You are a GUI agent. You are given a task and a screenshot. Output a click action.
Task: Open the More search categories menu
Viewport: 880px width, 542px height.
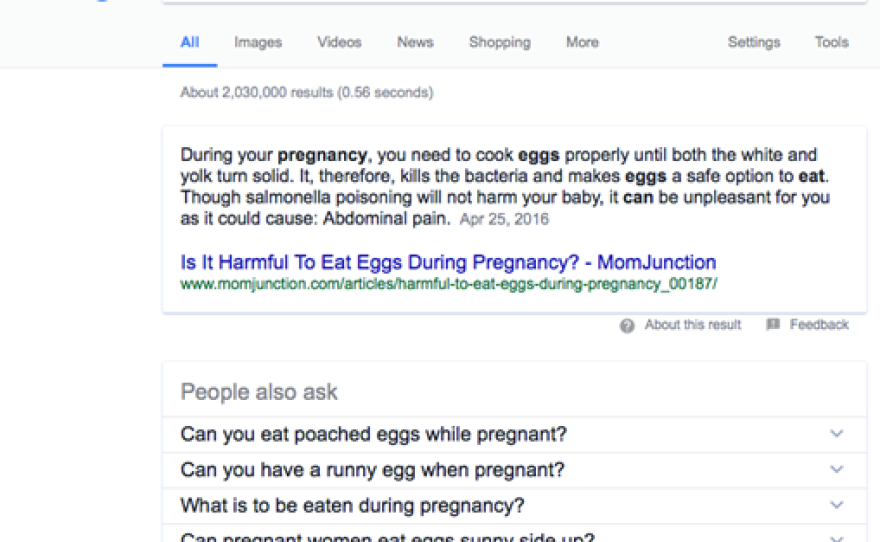(x=582, y=42)
